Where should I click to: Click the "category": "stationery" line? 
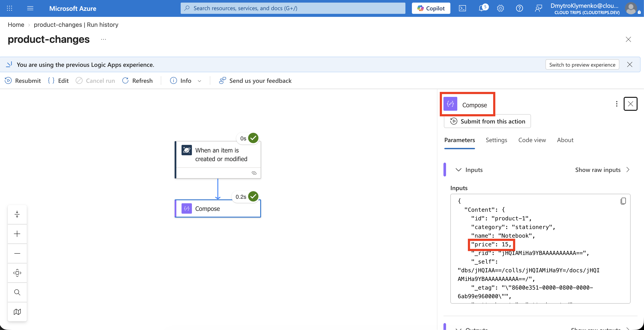pos(513,227)
